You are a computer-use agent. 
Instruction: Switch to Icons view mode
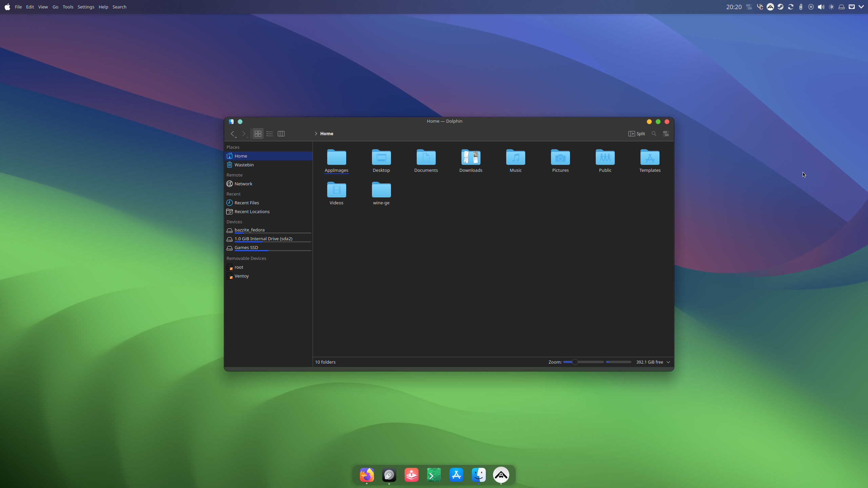[258, 134]
